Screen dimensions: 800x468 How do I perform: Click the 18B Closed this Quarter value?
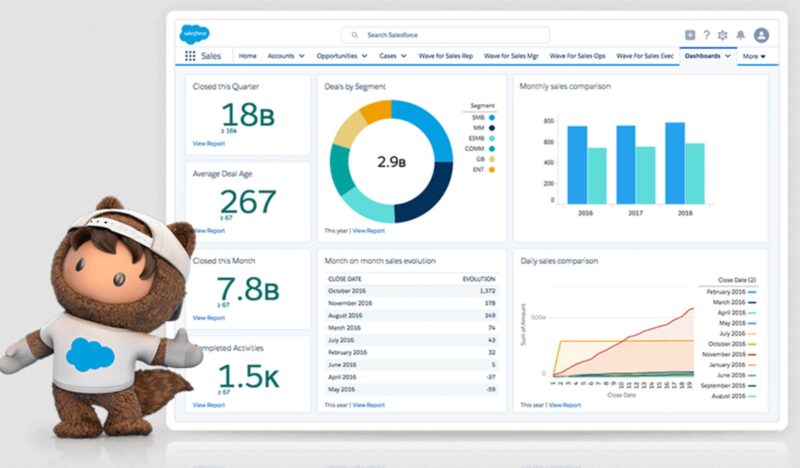point(248,114)
